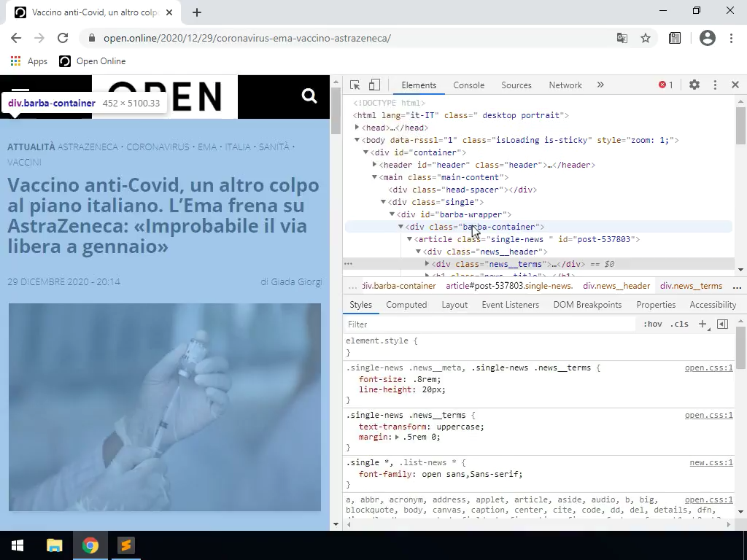This screenshot has height=560, width=747.
Task: Open the Apps bookmarks shortcut
Action: click(x=29, y=61)
